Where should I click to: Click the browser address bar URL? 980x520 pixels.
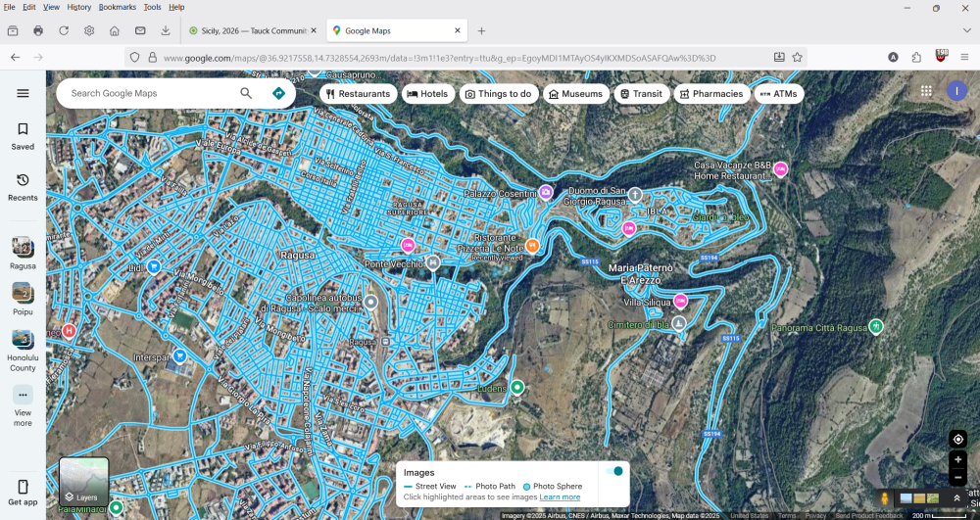pyautogui.click(x=439, y=58)
